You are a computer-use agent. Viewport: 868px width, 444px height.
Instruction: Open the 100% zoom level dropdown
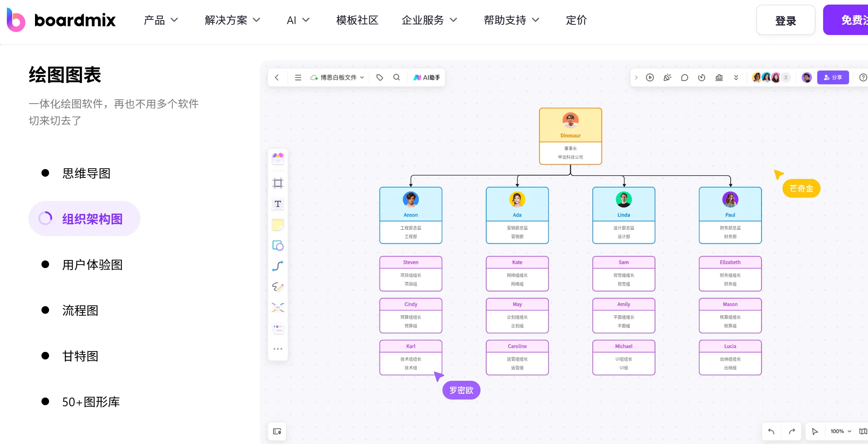[841, 431]
